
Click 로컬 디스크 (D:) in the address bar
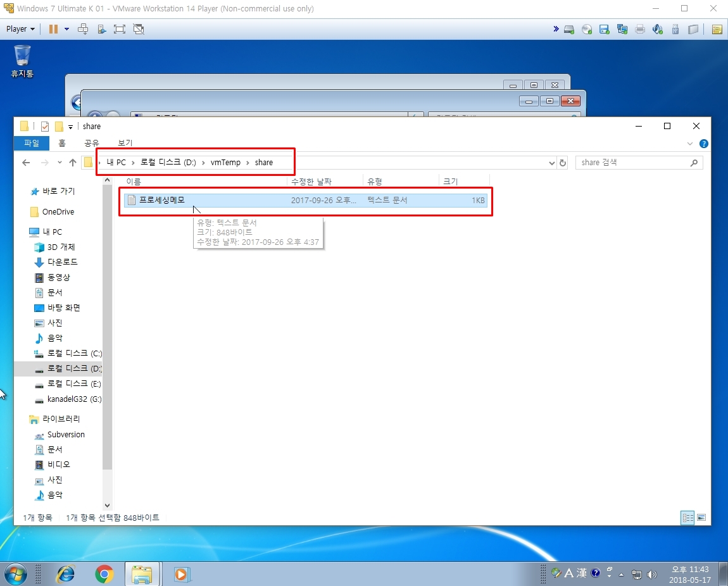[168, 163]
